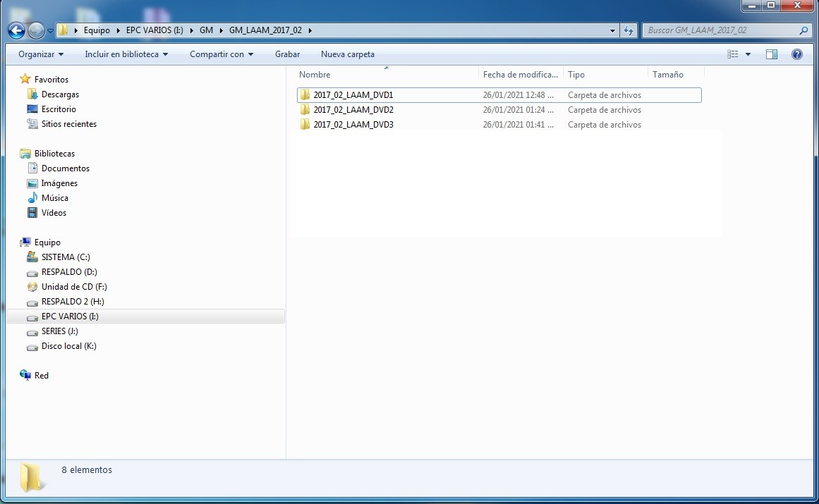Open the Organizar menu

click(x=41, y=54)
